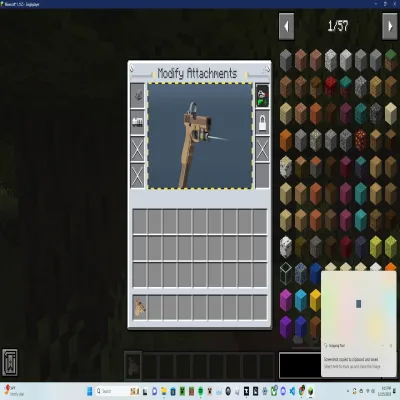The width and height of the screenshot is (400, 400).
Task: Select the magazine attachment slot
Action: 137,122
